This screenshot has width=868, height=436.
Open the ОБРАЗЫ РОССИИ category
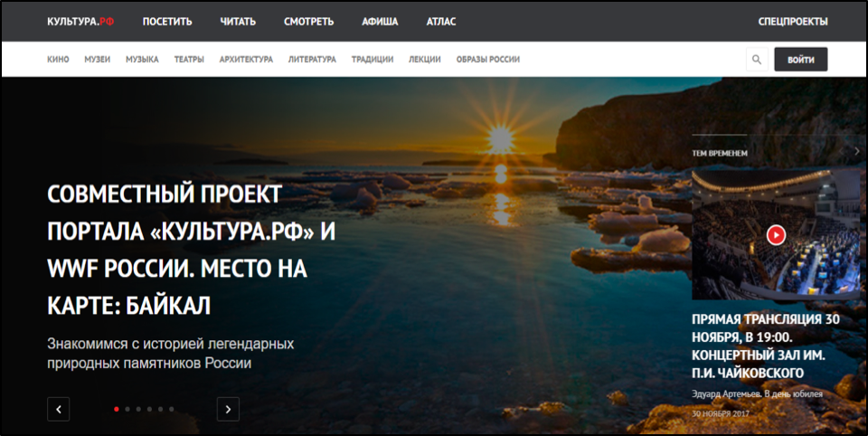click(487, 60)
